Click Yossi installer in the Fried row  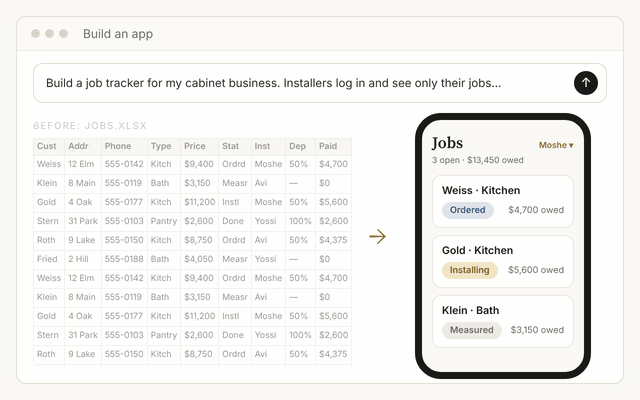(x=266, y=259)
